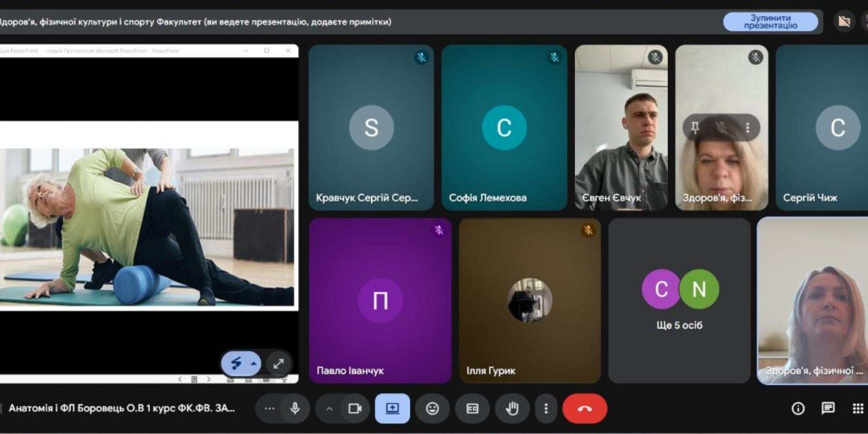Open the emoji reactions panel
Image resolution: width=868 pixels, height=434 pixels.
[x=432, y=408]
